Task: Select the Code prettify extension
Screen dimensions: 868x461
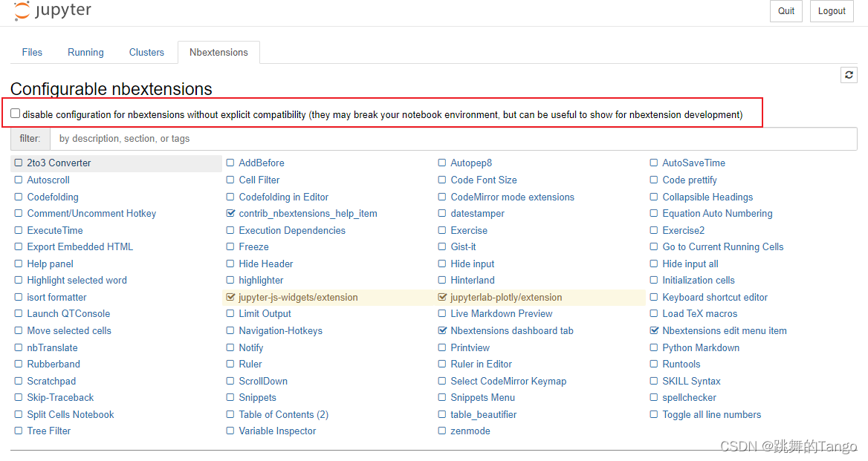Action: click(689, 180)
